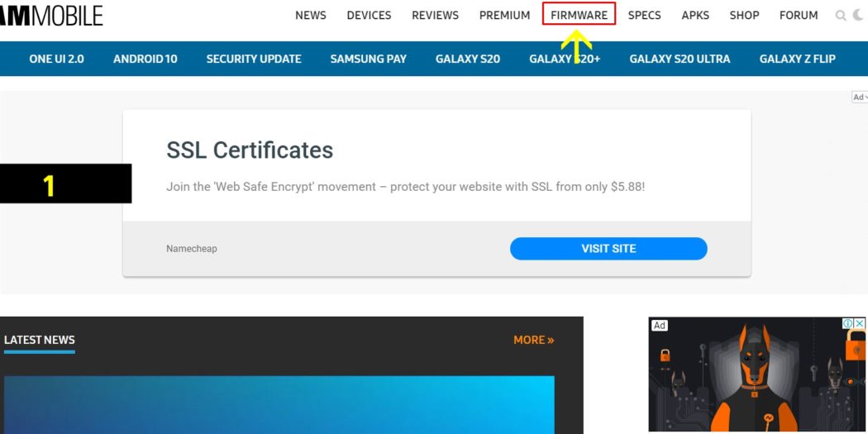Click the ad info icon on sidebar ad

click(847, 323)
